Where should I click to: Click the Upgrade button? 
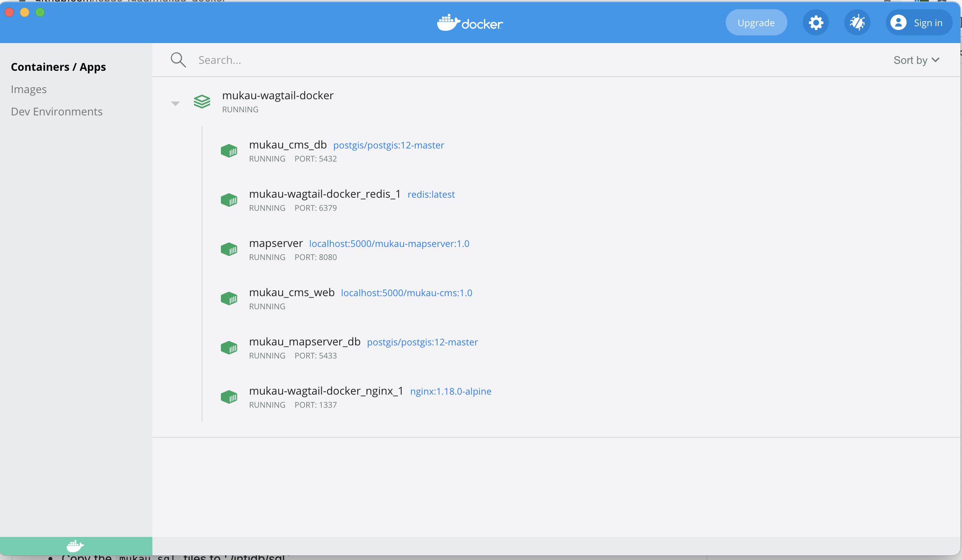tap(756, 23)
